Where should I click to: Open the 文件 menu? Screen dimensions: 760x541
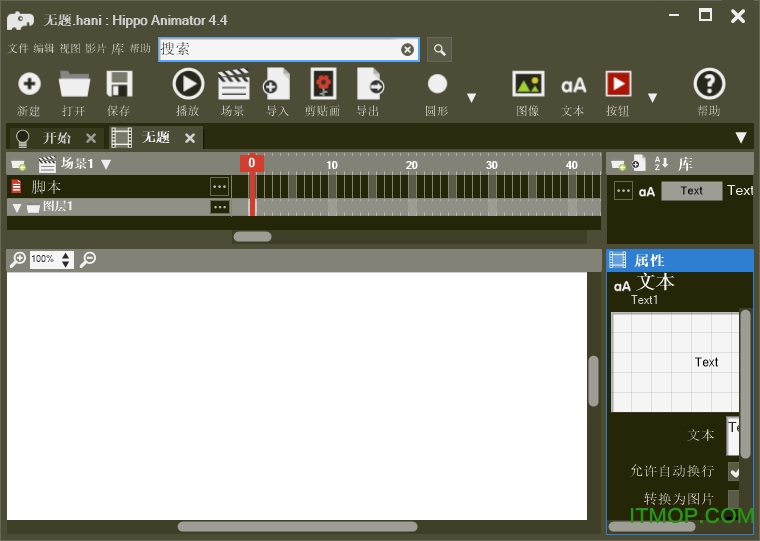click(x=18, y=48)
